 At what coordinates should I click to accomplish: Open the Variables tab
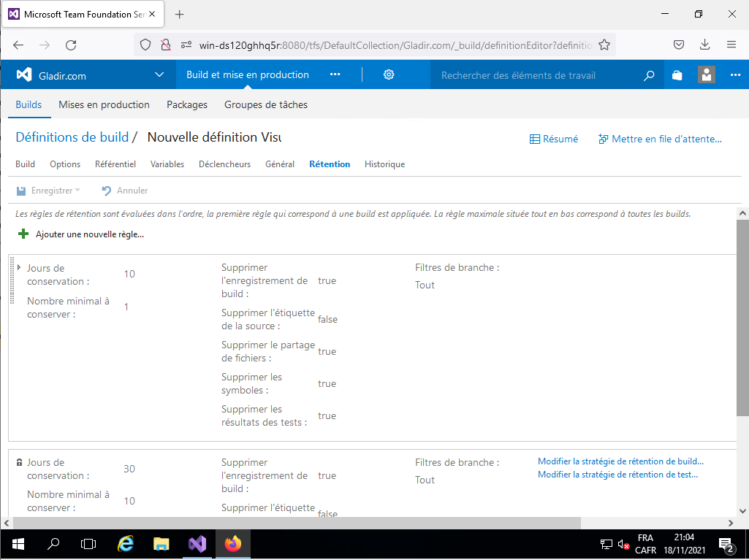tap(167, 164)
